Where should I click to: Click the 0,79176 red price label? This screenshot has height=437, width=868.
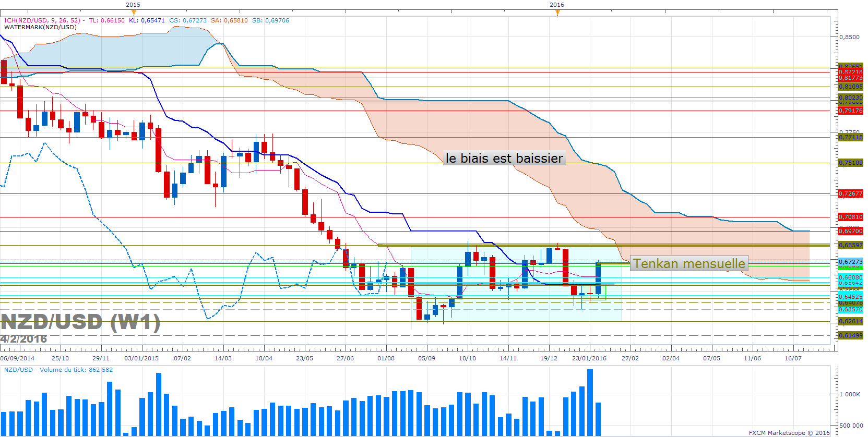[851, 111]
